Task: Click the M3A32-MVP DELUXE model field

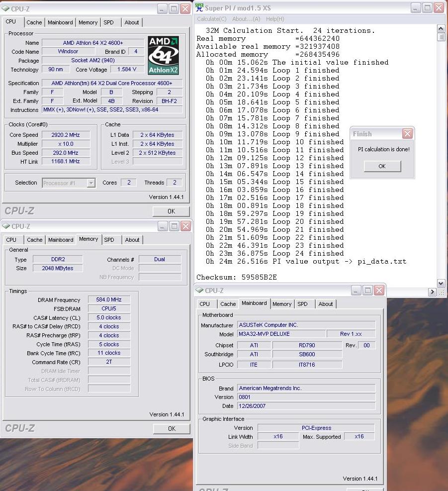Action: (281, 334)
